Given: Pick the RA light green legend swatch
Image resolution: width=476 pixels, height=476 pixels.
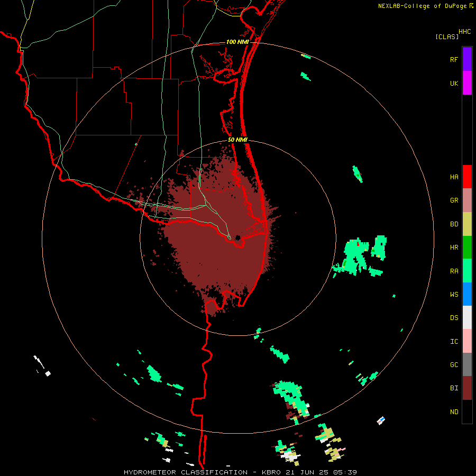Looking at the screenshot, I should [467, 271].
